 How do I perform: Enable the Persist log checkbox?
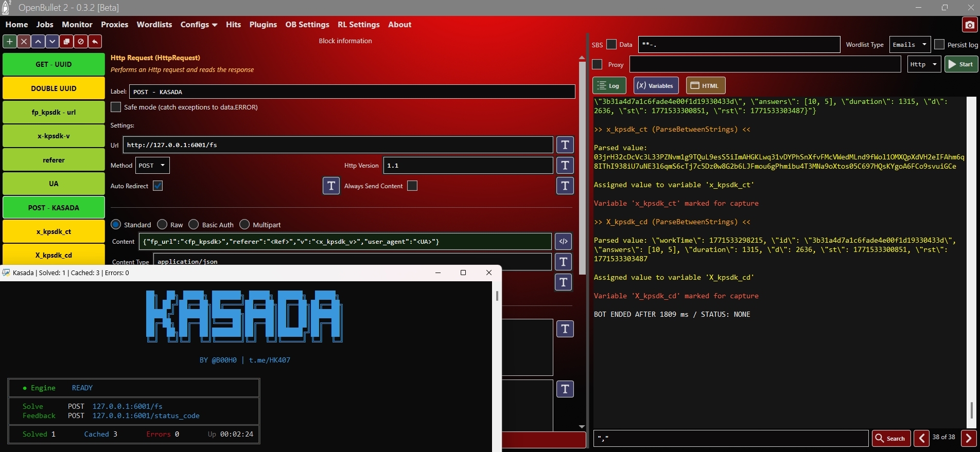[x=939, y=44]
